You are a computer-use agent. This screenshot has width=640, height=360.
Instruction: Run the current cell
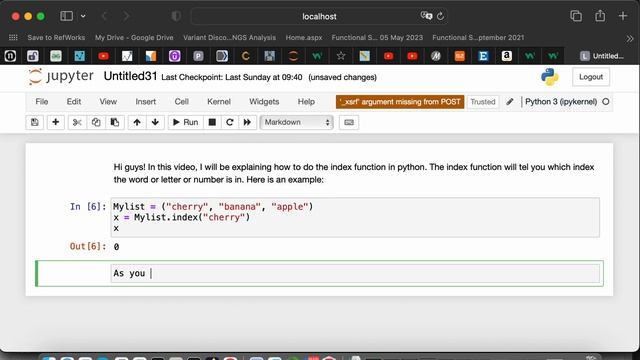(186, 122)
